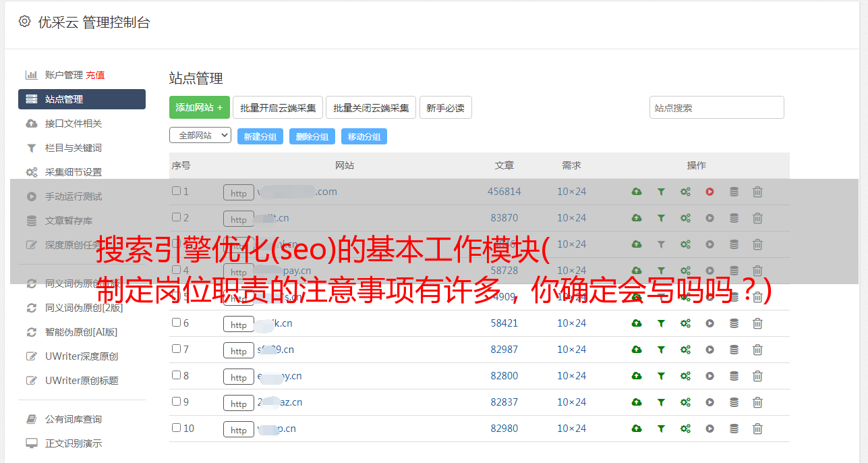Click the trash icon in row 10

coord(757,429)
